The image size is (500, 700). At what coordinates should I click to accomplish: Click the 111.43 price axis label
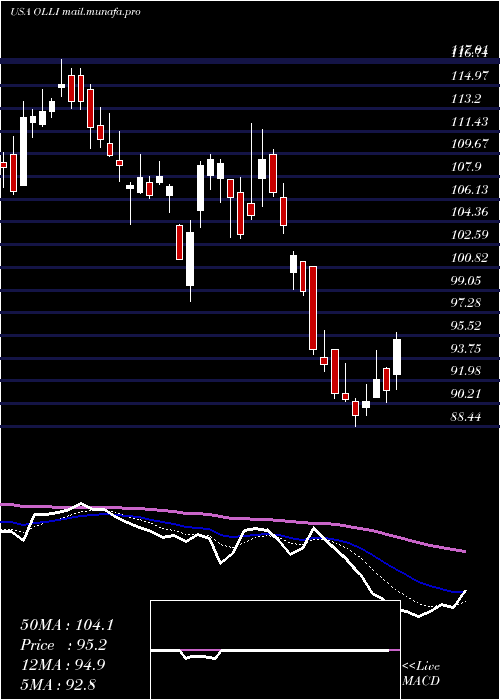[469, 121]
